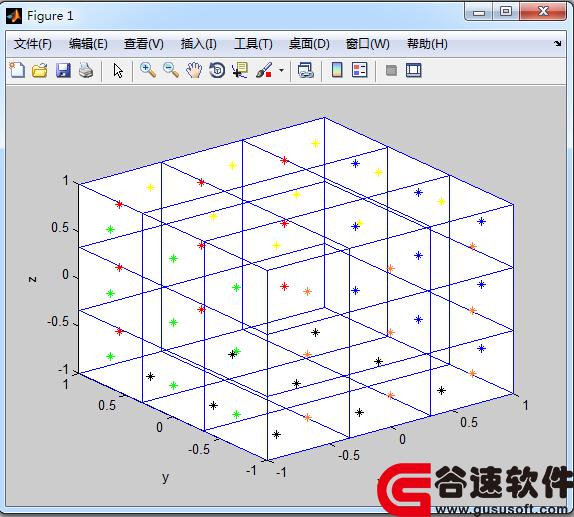Choose the Brush data tool

point(264,70)
